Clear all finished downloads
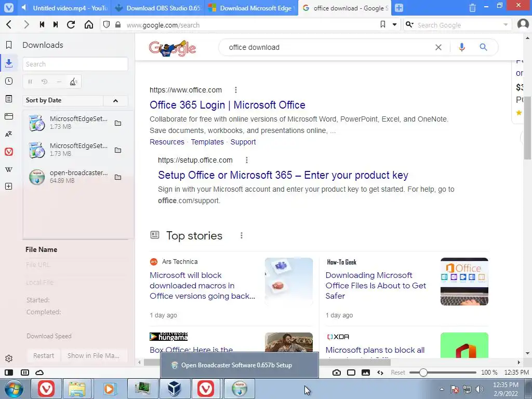This screenshot has width=532, height=399. 73,82
